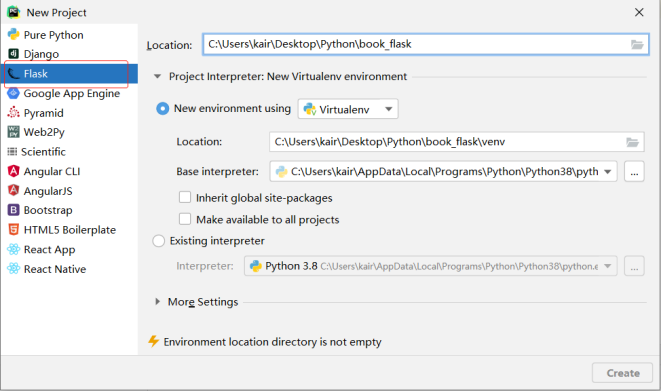Click the HTML5 Boilerplate icon

point(13,230)
